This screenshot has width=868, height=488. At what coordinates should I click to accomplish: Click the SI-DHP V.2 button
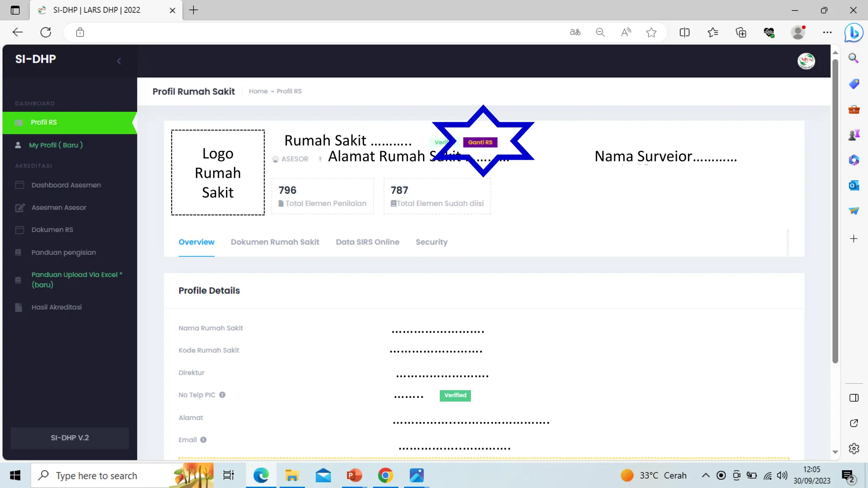tap(70, 438)
